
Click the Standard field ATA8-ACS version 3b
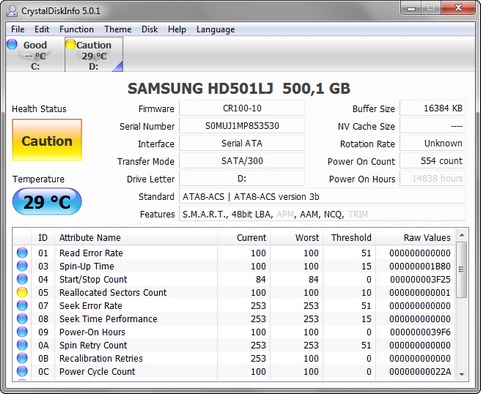pos(322,197)
